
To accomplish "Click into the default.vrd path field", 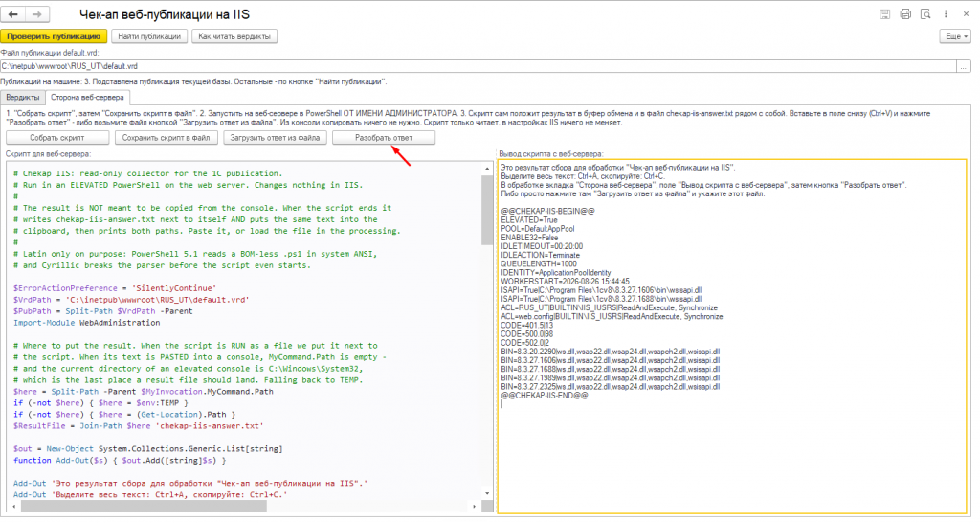I will pos(479,66).
